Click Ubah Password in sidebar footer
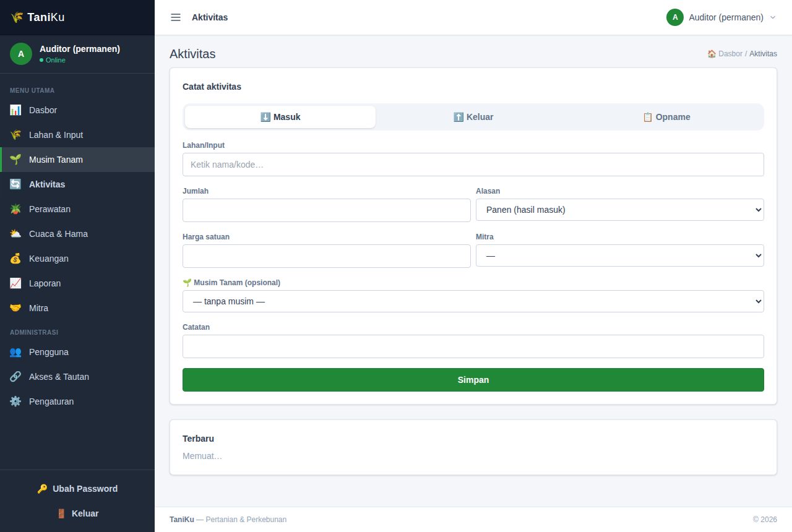 [x=77, y=489]
